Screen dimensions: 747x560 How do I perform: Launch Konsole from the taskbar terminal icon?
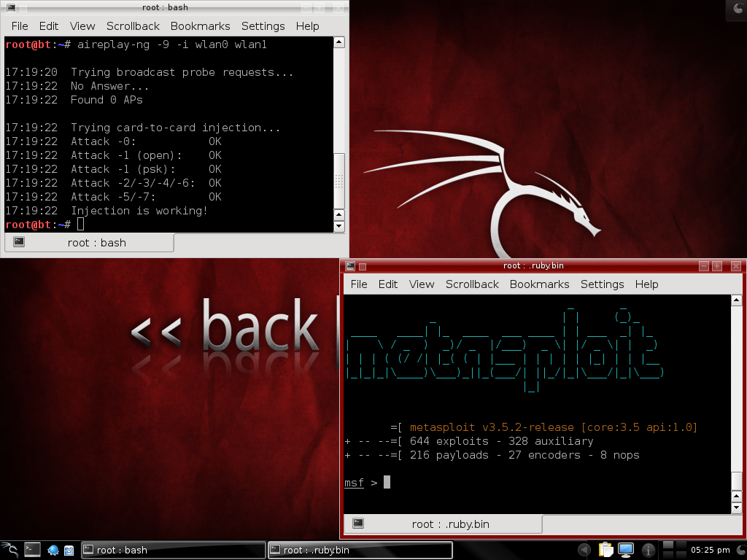32,550
